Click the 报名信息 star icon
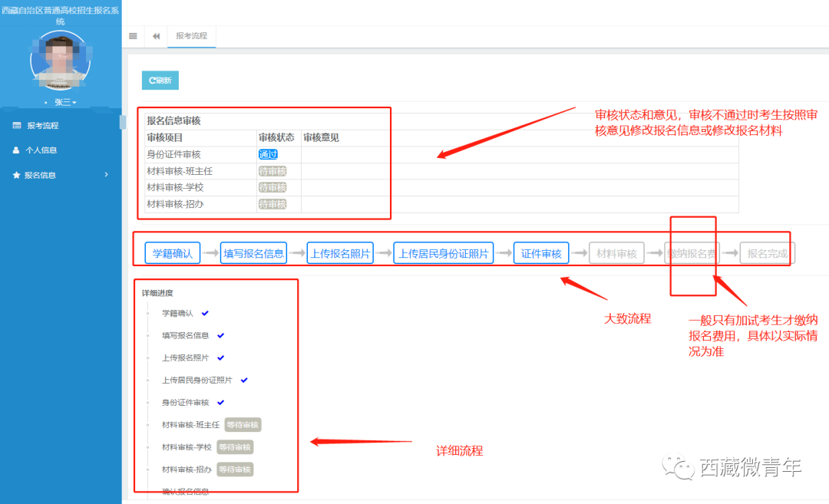The width and height of the screenshot is (829, 504). coord(17,175)
